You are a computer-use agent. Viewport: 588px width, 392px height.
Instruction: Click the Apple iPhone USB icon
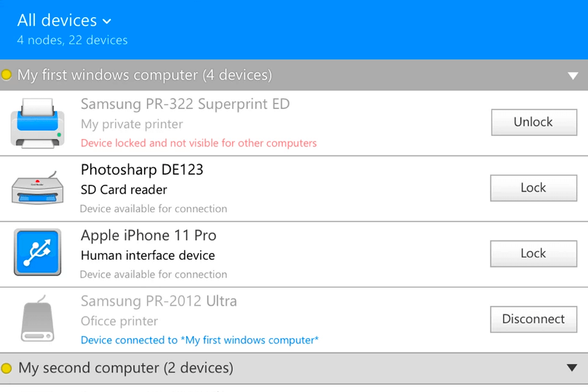37,252
